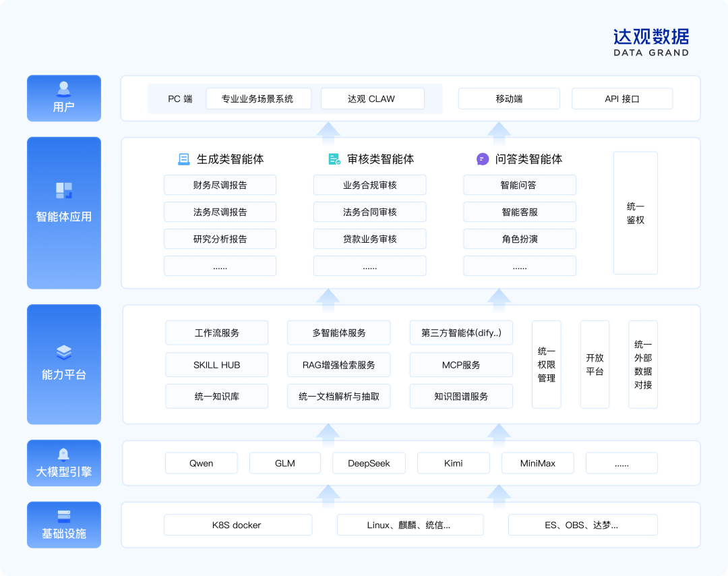Click the 基础设施 server icon
The width and height of the screenshot is (728, 576).
(x=63, y=516)
